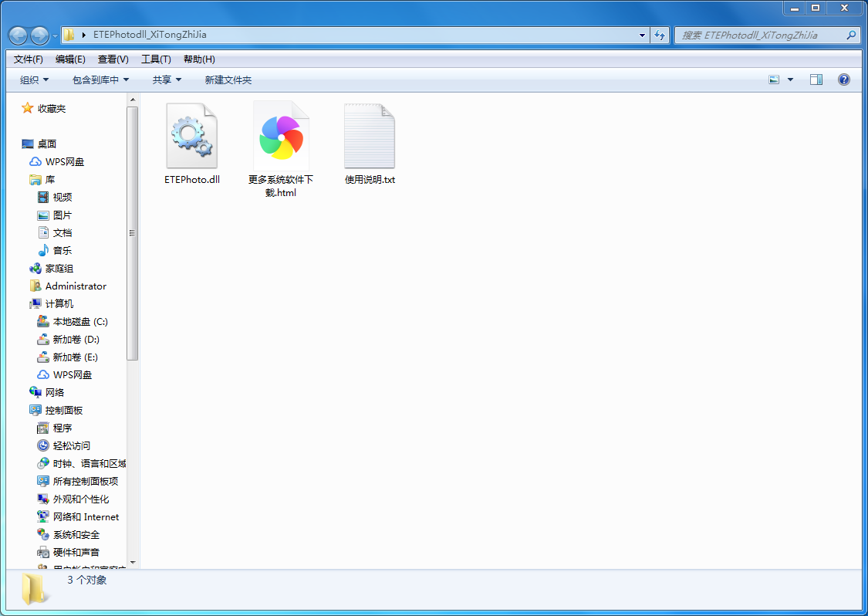Open the 编辑(E) menu
This screenshot has height=616, width=868.
(70, 59)
